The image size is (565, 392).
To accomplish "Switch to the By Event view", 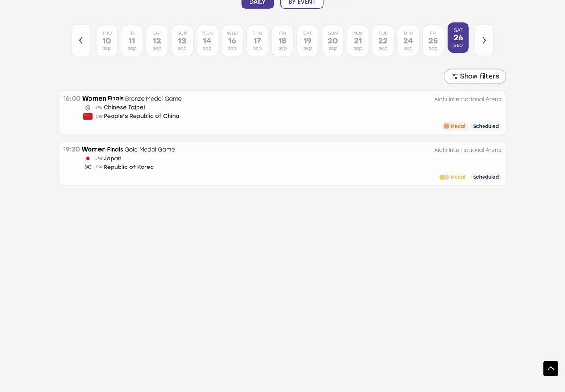I will [x=302, y=3].
